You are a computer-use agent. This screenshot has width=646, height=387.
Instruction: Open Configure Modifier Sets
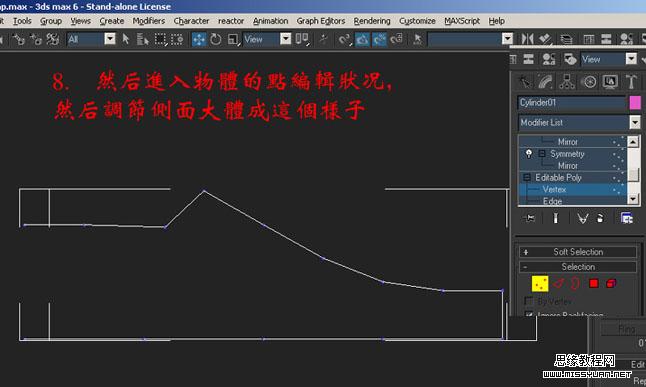click(627, 218)
